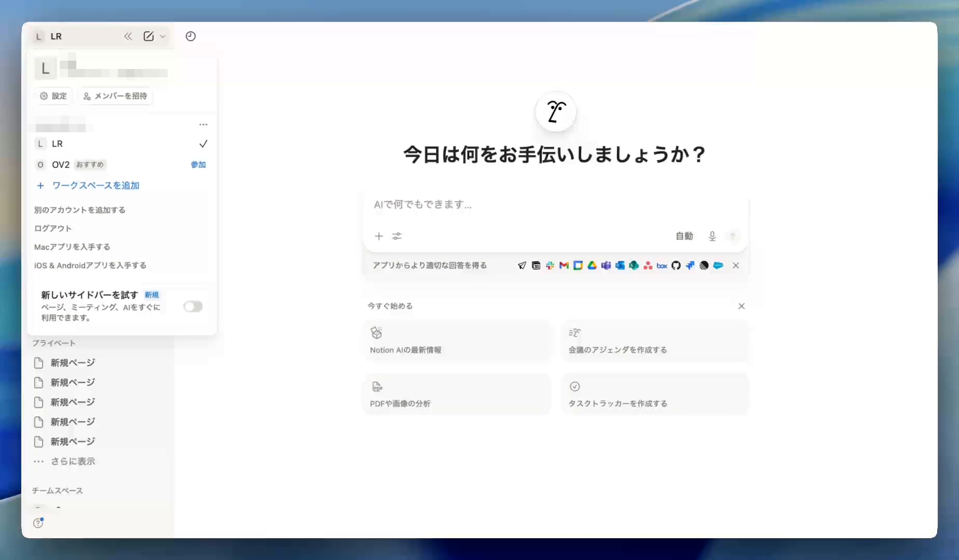The height and width of the screenshot is (560, 959).
Task: Click the Google Drive connector icon
Action: (592, 265)
